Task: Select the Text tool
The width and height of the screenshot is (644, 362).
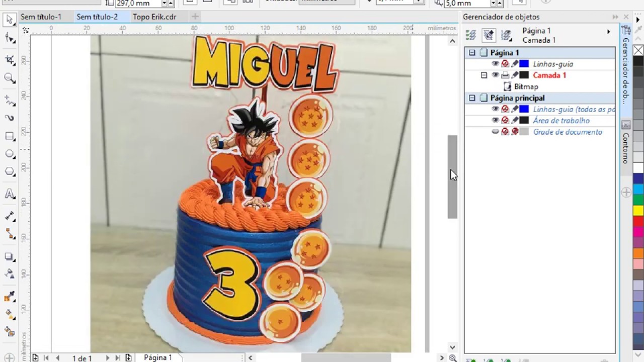Action: (10, 194)
